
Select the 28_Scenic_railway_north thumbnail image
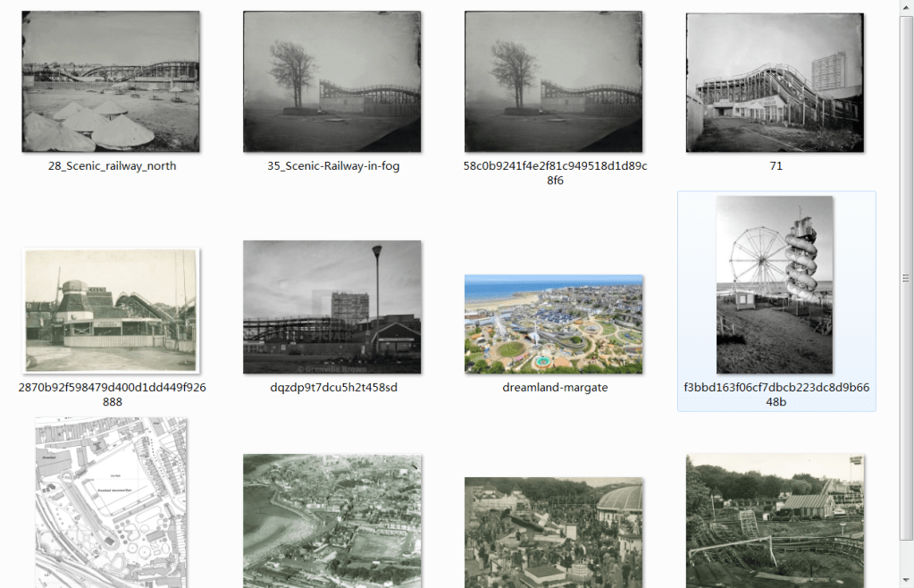pyautogui.click(x=111, y=82)
